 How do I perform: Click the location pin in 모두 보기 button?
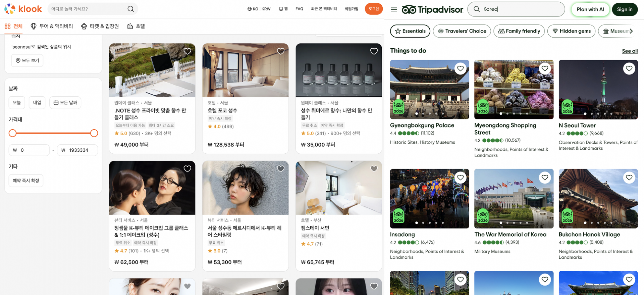click(x=18, y=60)
